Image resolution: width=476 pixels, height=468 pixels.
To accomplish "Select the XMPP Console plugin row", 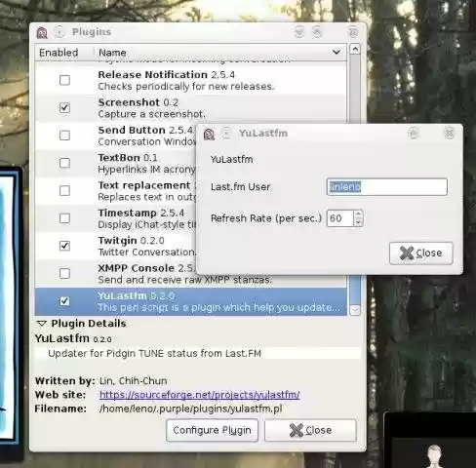I will point(191,274).
